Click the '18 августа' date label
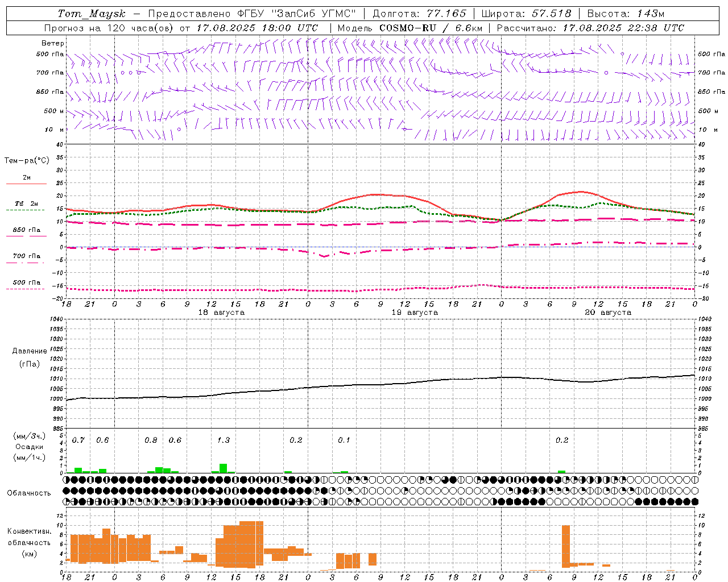This screenshot has height=582, width=728. (x=221, y=313)
